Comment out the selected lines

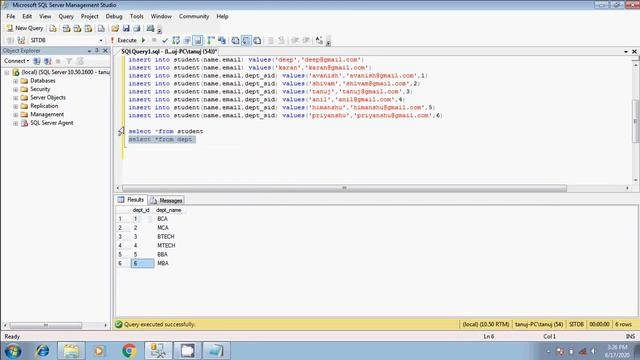(271, 40)
